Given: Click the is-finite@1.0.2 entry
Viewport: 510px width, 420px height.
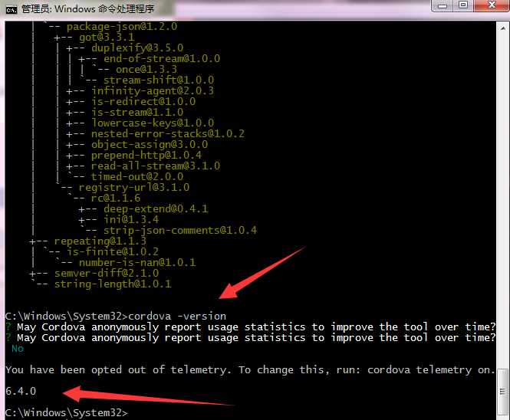Looking at the screenshot, I should (113, 251).
